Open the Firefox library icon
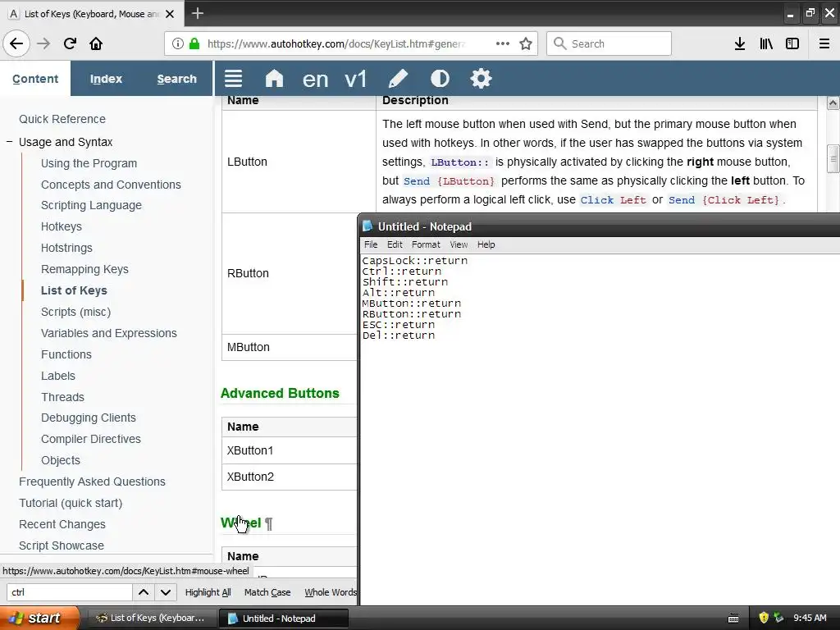 (766, 43)
